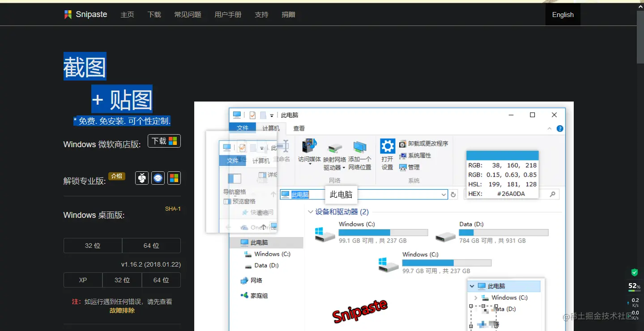Select the lychee-shaped store icon

[141, 178]
